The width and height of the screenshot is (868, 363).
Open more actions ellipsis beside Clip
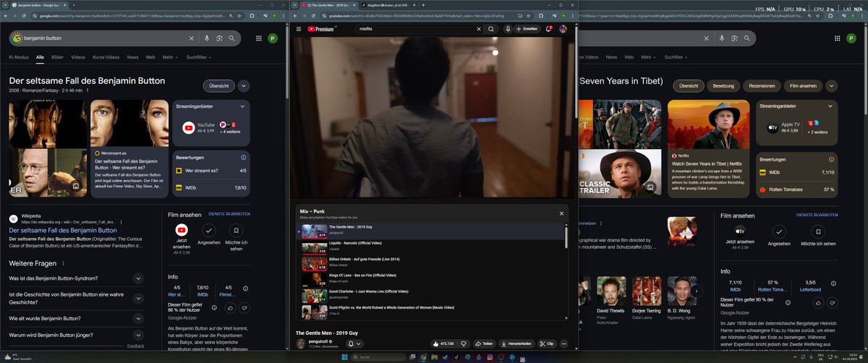pyautogui.click(x=564, y=343)
